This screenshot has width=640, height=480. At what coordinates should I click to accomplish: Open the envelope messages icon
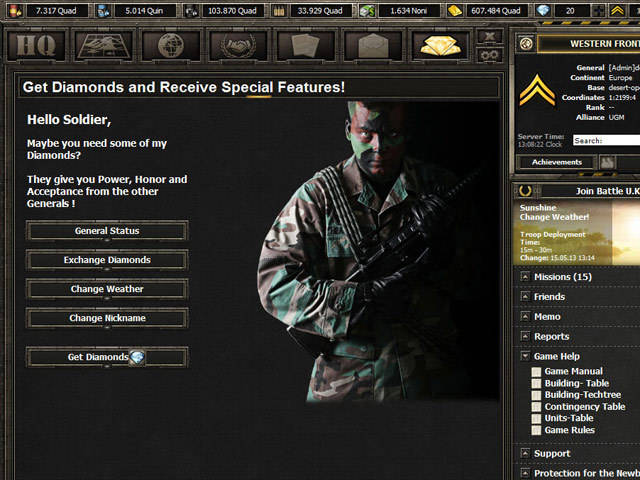pyautogui.click(x=372, y=45)
